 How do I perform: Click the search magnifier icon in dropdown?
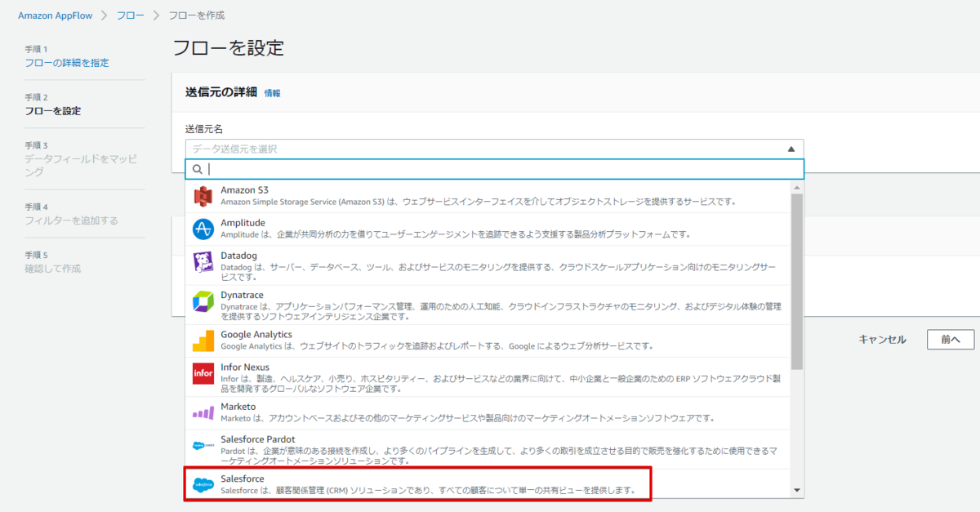coord(197,169)
